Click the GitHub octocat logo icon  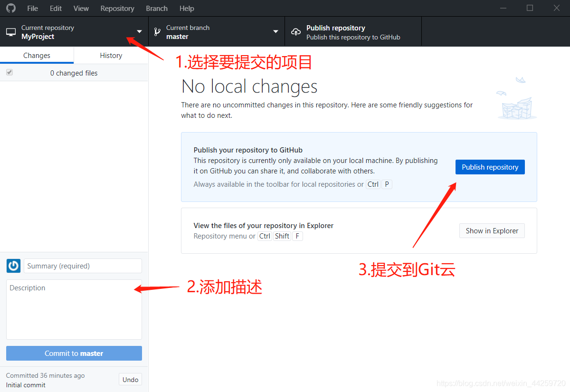pos(10,8)
